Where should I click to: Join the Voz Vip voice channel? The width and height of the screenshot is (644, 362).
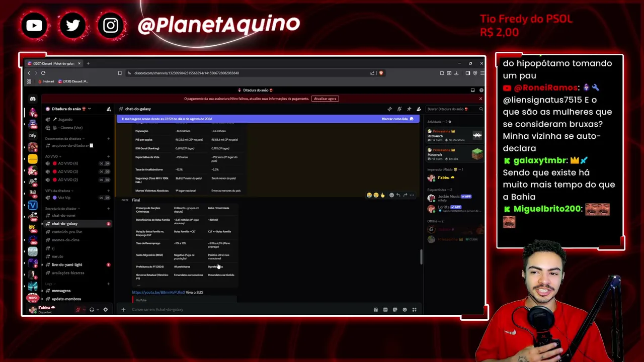tap(77, 198)
